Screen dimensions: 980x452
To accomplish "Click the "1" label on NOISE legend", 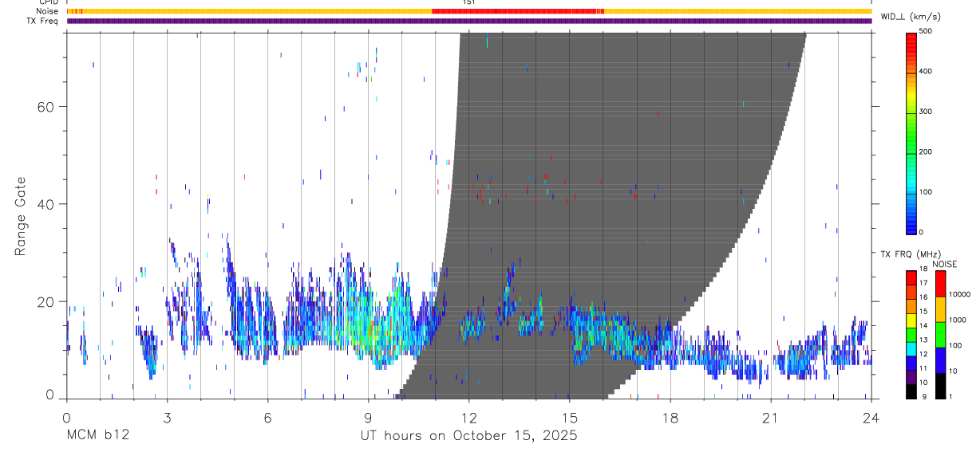I will (951, 396).
